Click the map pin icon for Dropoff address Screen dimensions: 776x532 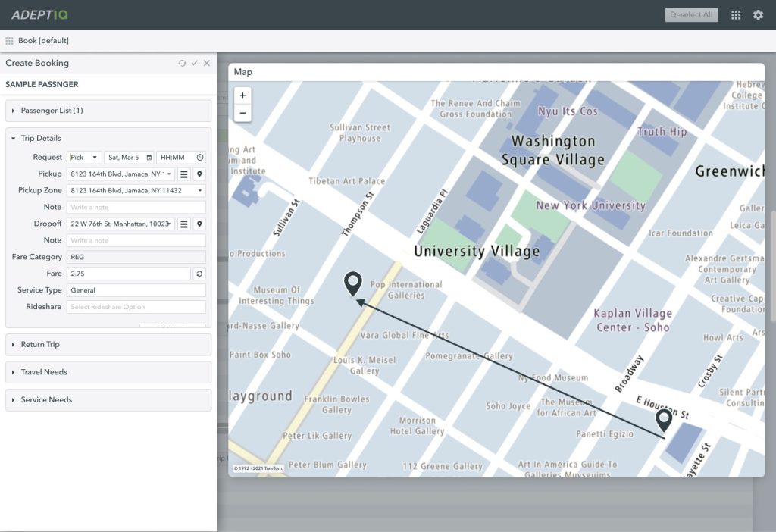(199, 224)
